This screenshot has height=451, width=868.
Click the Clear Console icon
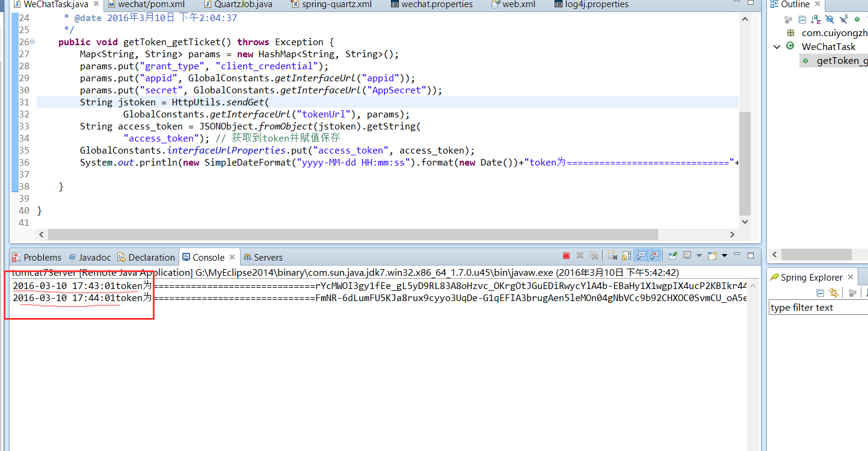[x=612, y=256]
